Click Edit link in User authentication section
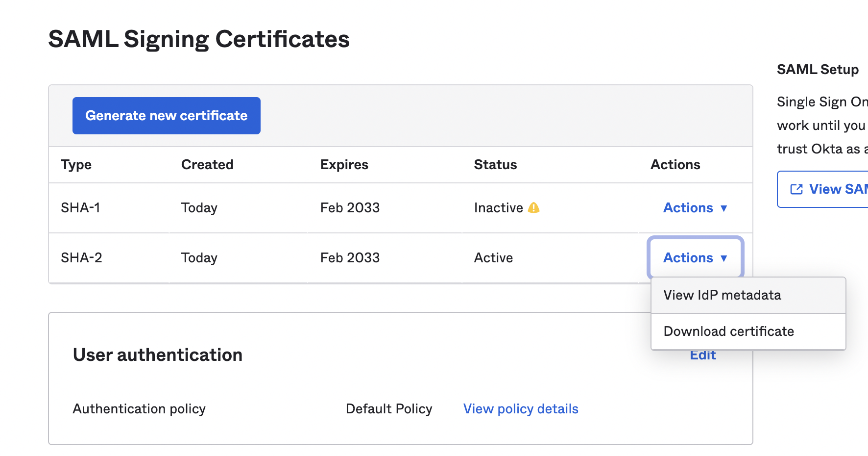The image size is (868, 456). coord(702,356)
